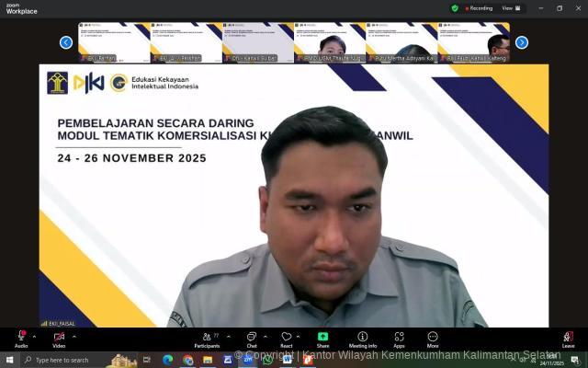Open the Chat panel
The height and width of the screenshot is (368, 588).
pos(251,338)
